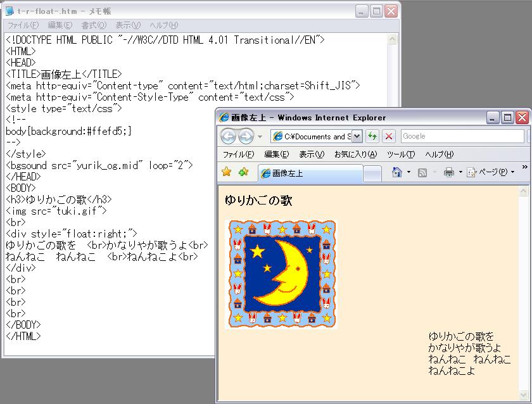Click the Notepad title bar icon
The height and width of the screenshot is (404, 532).
[10, 11]
